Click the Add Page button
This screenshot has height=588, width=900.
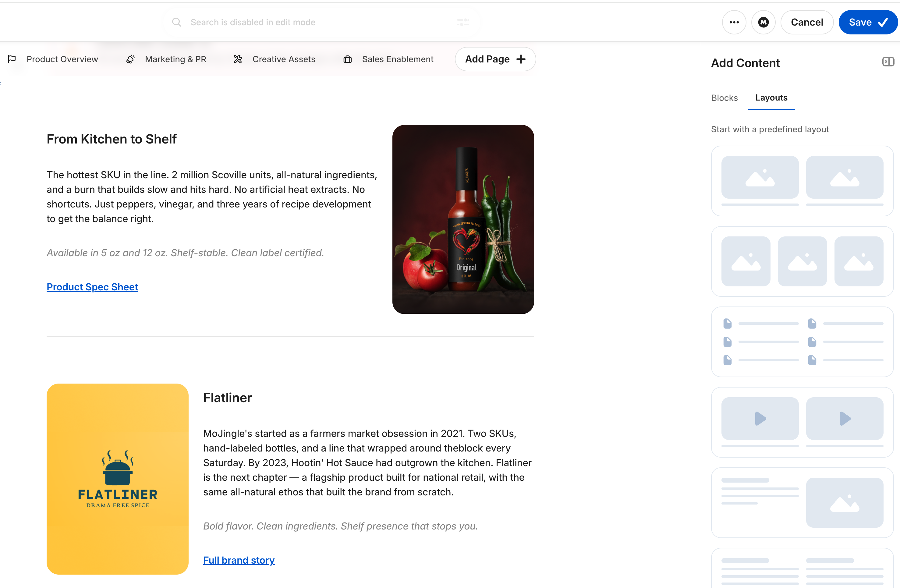coord(495,59)
